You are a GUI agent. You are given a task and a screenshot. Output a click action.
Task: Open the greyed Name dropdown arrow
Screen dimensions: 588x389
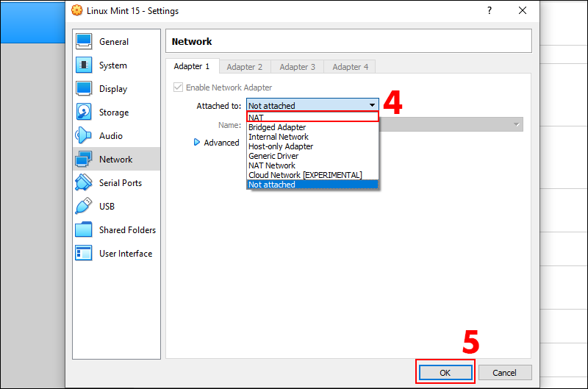(x=517, y=124)
